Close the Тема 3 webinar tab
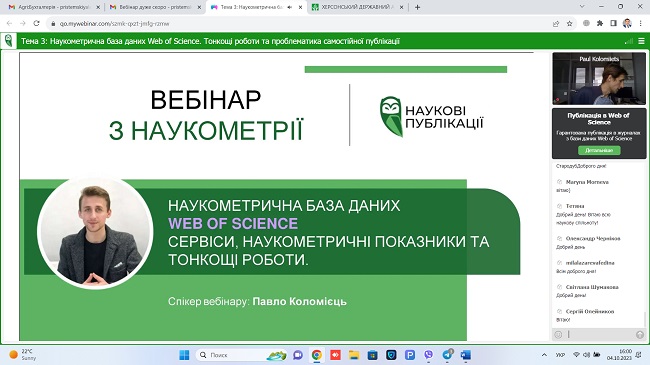 tap(301, 7)
